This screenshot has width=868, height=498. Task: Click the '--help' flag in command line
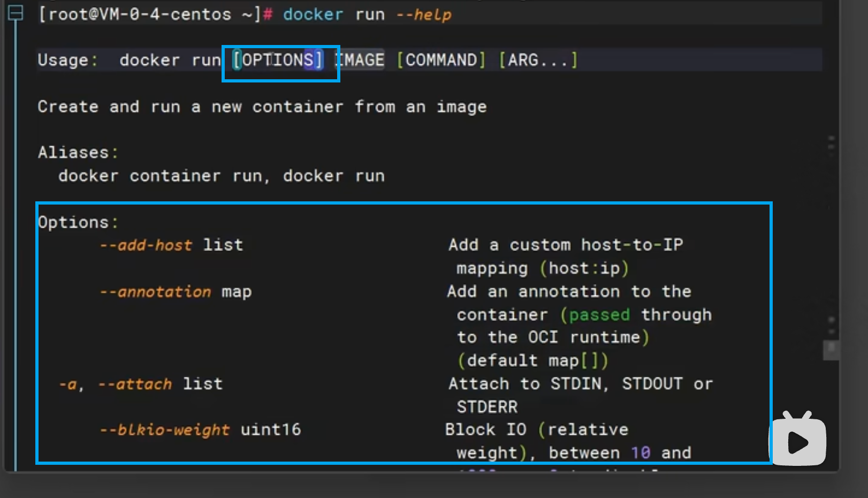(x=423, y=15)
